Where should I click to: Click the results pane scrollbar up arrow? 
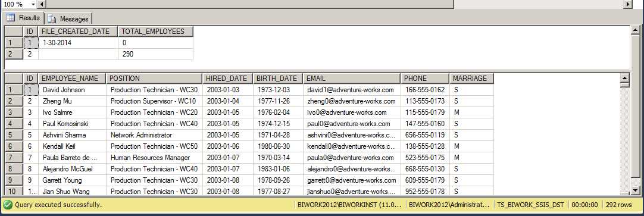[x=635, y=30]
